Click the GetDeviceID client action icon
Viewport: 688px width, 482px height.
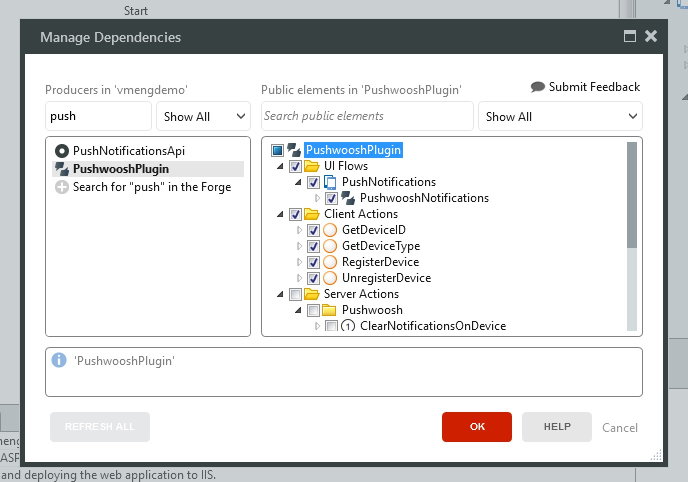(331, 230)
